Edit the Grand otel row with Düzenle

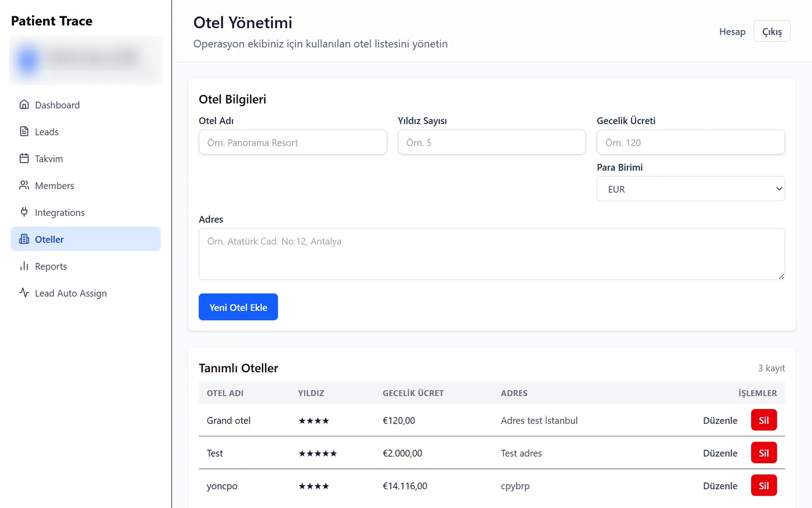[x=720, y=420]
